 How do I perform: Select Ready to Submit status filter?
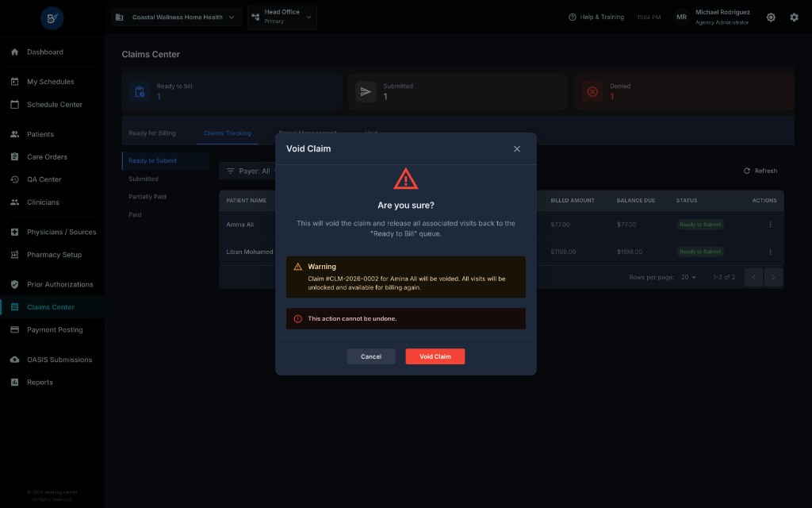pyautogui.click(x=165, y=160)
